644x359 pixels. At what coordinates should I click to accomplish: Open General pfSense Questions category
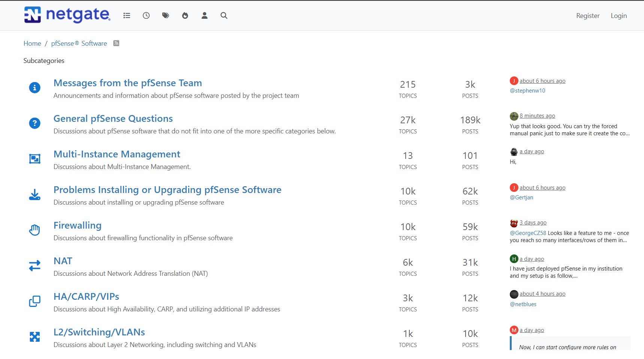click(x=113, y=118)
